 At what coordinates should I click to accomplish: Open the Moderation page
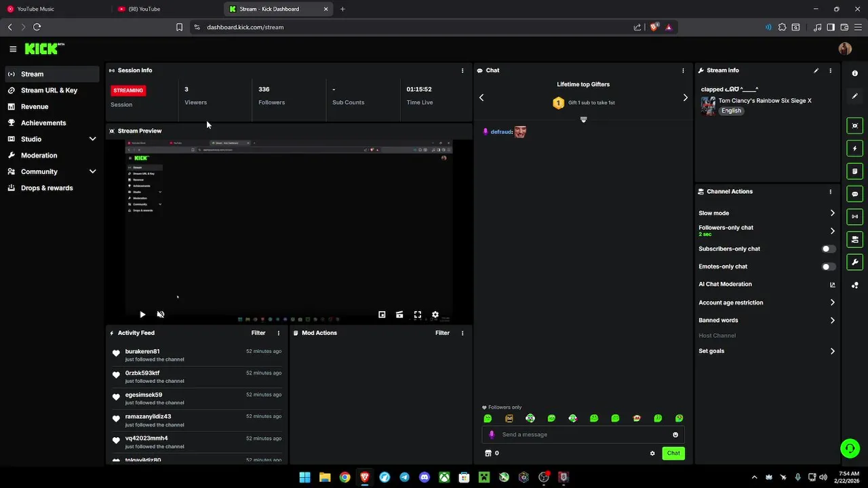point(52,155)
